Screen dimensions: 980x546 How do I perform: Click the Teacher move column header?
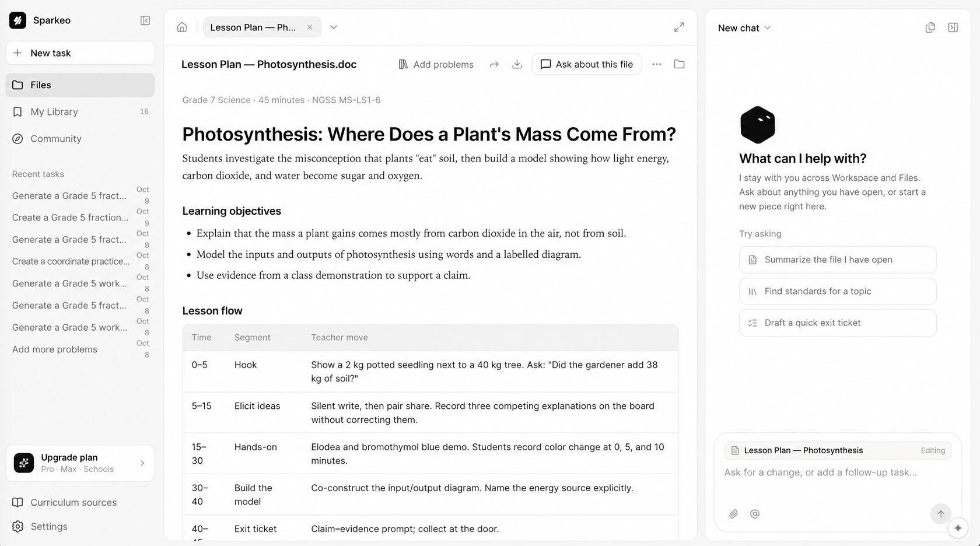point(339,337)
